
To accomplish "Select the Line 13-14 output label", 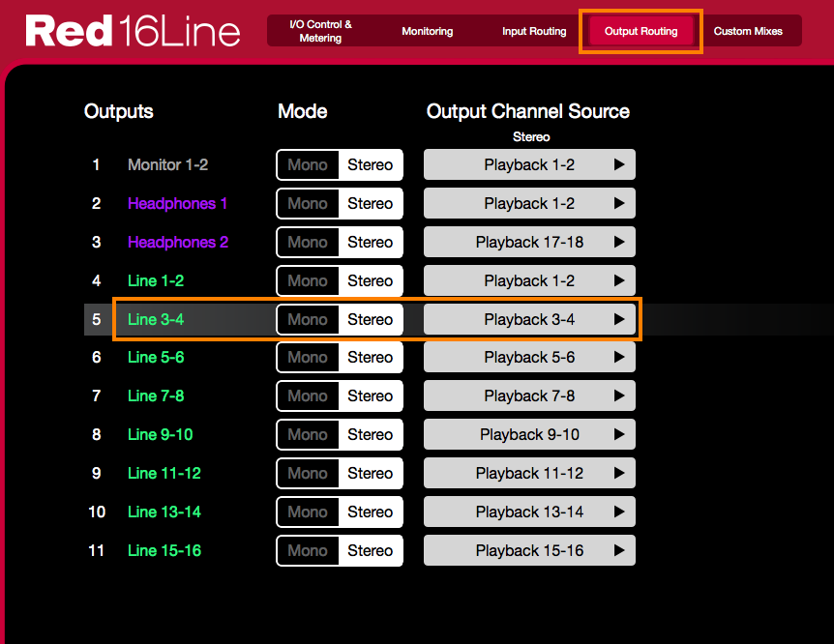I will point(164,512).
